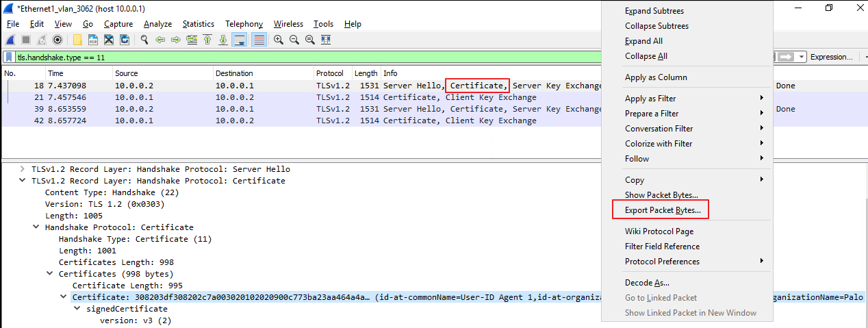Toggle packet list colorize button
This screenshot has width=868, height=328.
259,40
